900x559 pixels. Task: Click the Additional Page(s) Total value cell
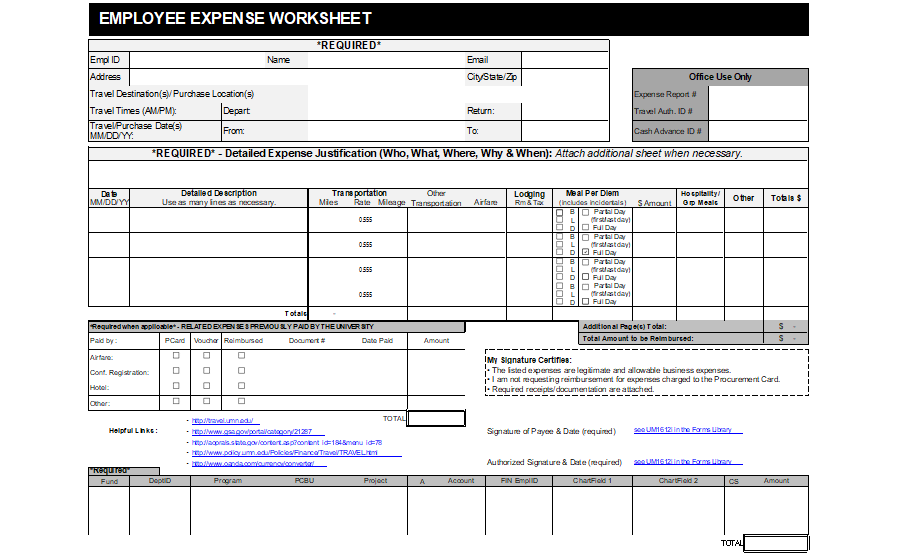click(786, 326)
